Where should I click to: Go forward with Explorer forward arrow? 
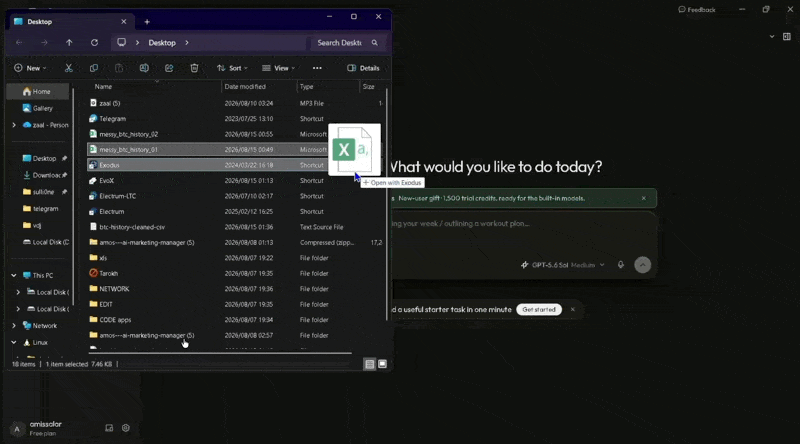click(44, 43)
